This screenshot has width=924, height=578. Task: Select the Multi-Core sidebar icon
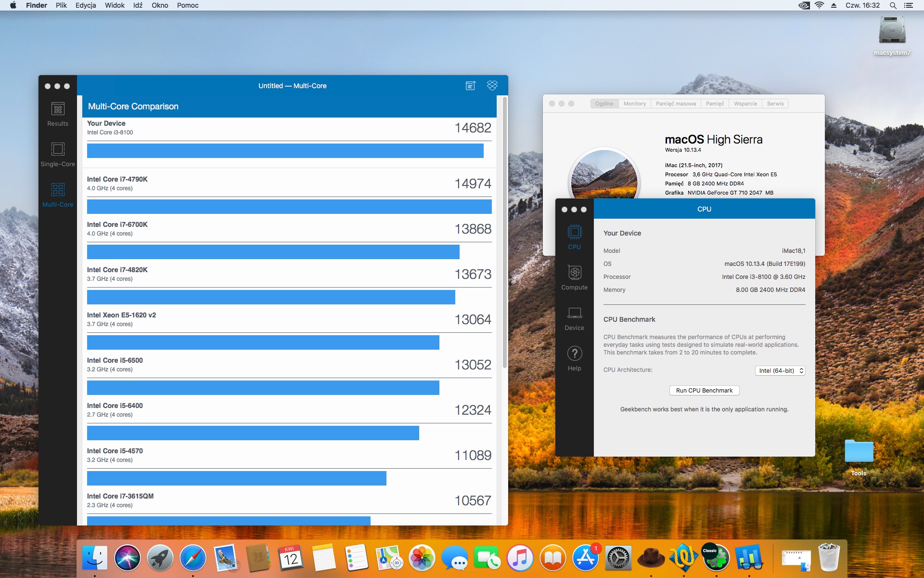click(58, 195)
